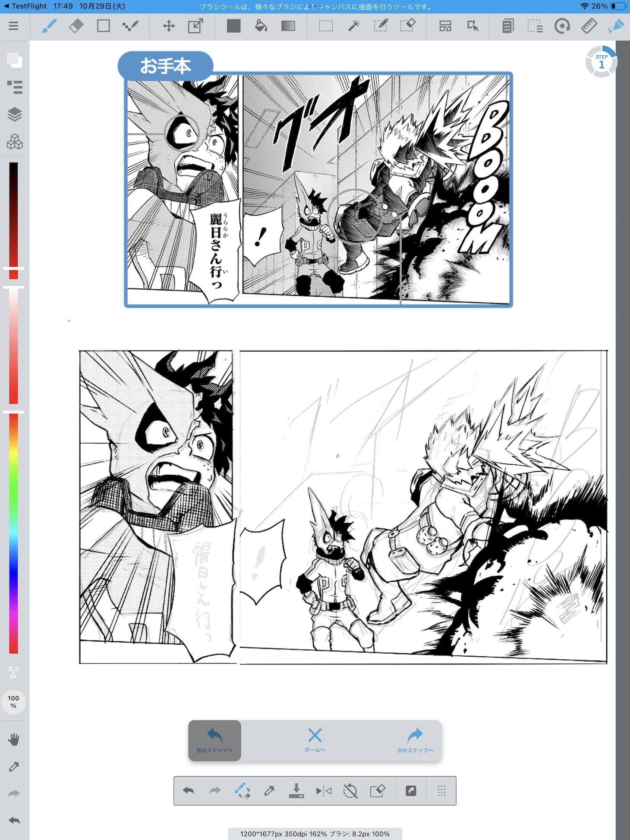The width and height of the screenshot is (630, 840).
Task: Switch main and sub color swatch
Action: (15, 60)
